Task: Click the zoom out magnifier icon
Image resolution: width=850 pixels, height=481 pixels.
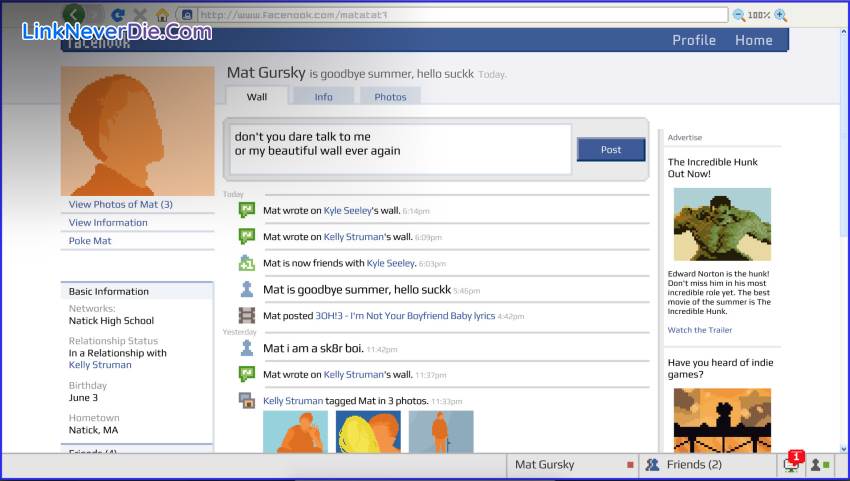Action: tap(739, 15)
